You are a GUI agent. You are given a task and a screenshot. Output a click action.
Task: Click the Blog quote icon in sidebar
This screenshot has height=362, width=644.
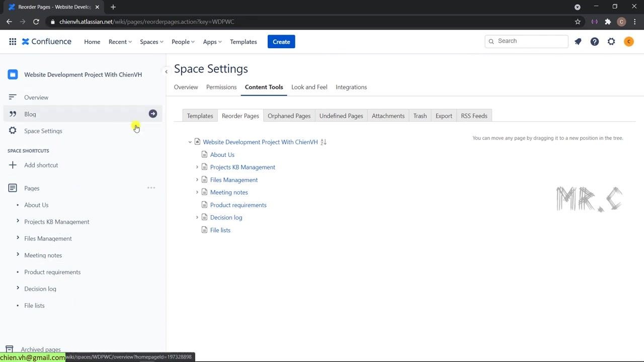tap(13, 114)
